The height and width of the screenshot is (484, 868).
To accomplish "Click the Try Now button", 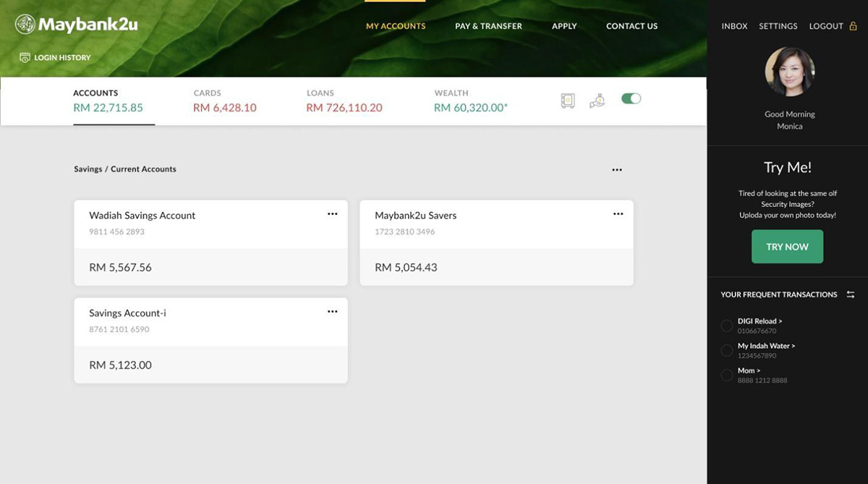I will coord(788,247).
